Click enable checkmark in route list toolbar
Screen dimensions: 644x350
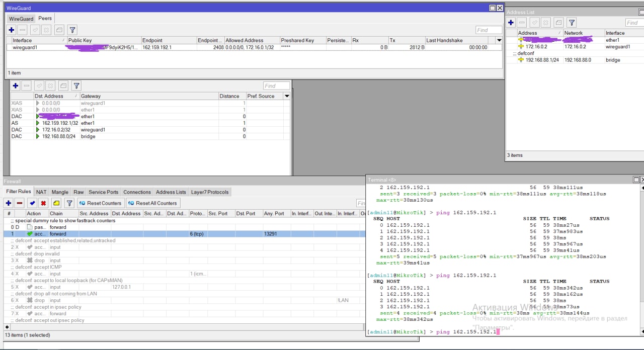39,86
